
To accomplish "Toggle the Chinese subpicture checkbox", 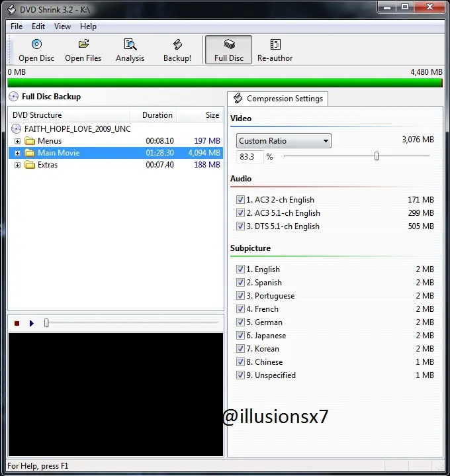I will pos(240,362).
